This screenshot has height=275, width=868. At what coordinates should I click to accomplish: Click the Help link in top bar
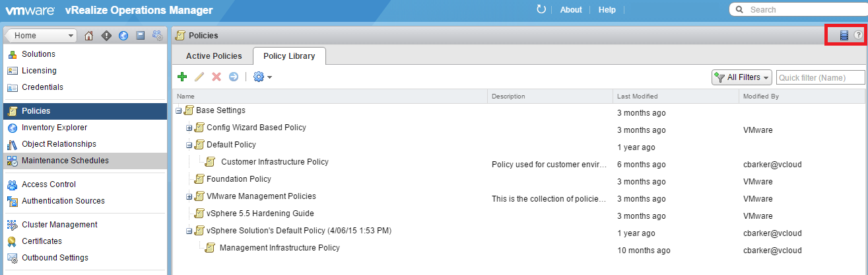(607, 10)
